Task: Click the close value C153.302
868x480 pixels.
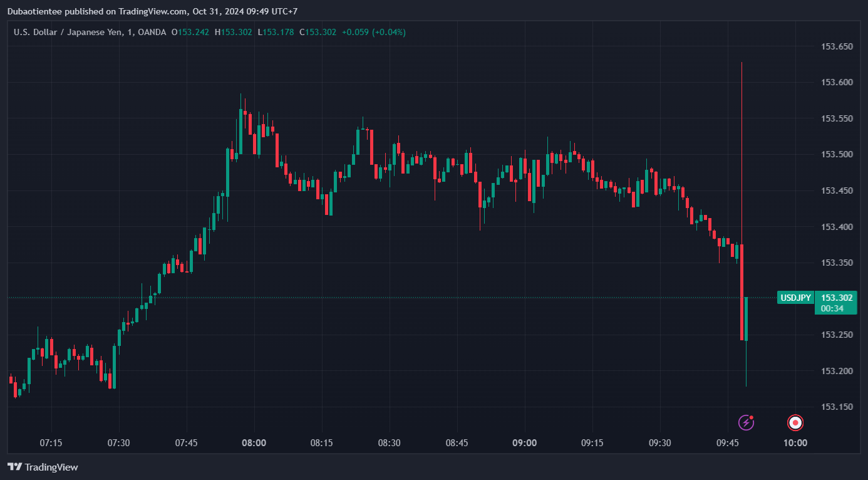Action: (x=318, y=32)
